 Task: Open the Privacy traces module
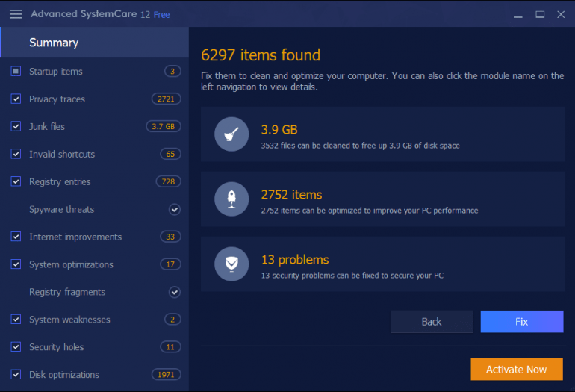click(x=57, y=99)
